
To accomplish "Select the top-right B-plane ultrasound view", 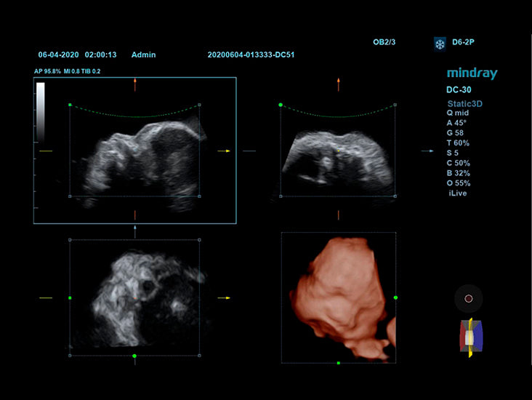I will tap(338, 151).
